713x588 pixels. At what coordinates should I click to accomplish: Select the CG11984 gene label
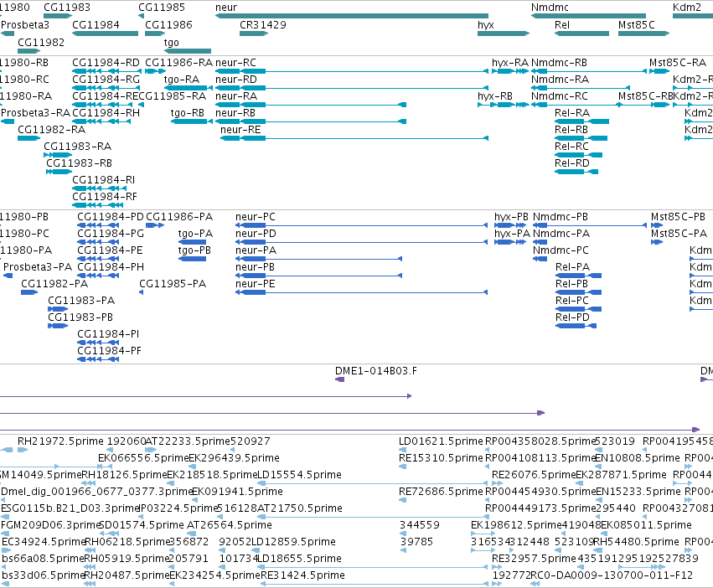(x=96, y=24)
